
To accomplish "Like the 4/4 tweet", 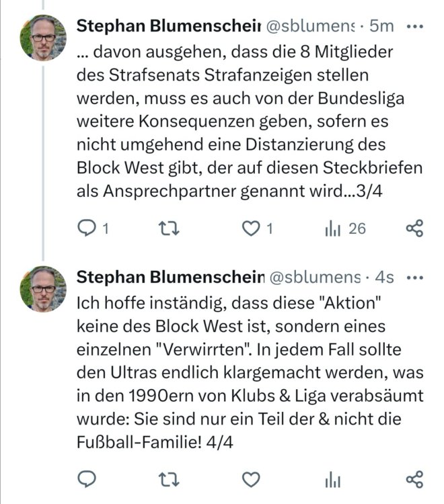I will [x=251, y=479].
